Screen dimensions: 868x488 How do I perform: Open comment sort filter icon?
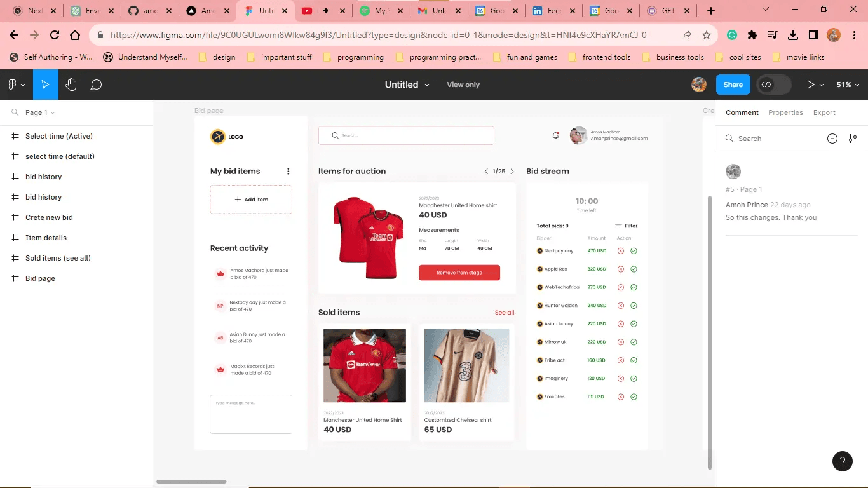point(832,139)
